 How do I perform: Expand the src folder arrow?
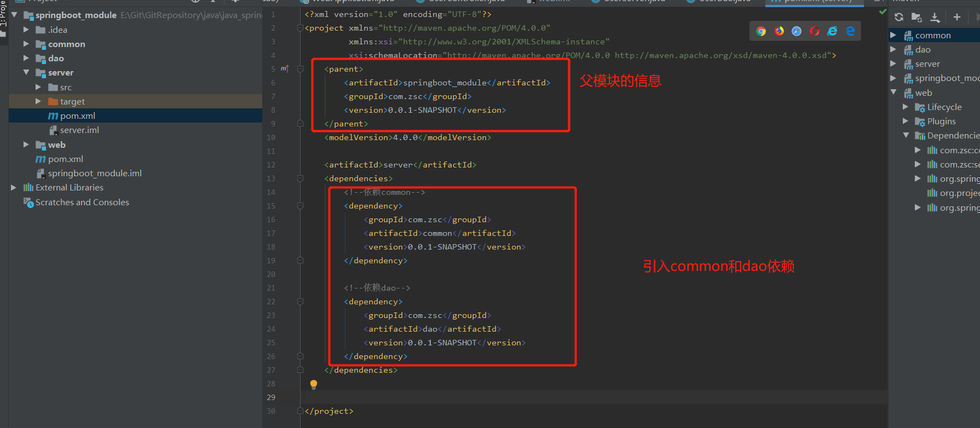tap(38, 87)
